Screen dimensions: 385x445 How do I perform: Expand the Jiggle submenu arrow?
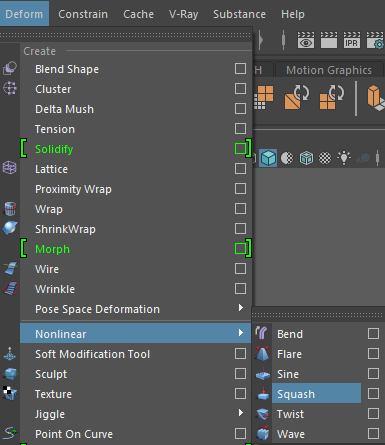coord(241,413)
